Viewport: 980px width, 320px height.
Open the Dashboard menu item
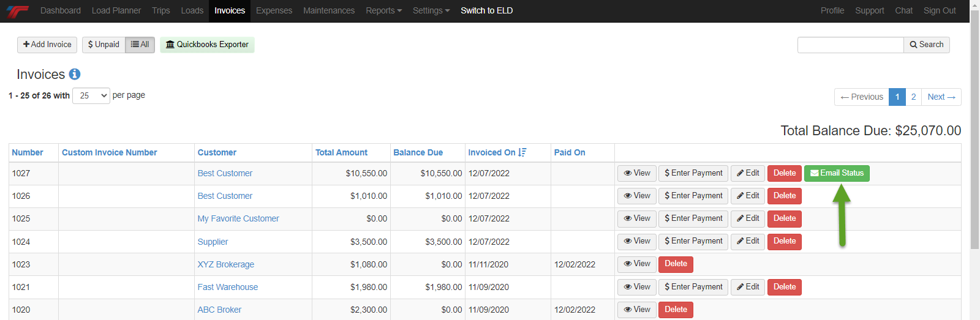(61, 10)
